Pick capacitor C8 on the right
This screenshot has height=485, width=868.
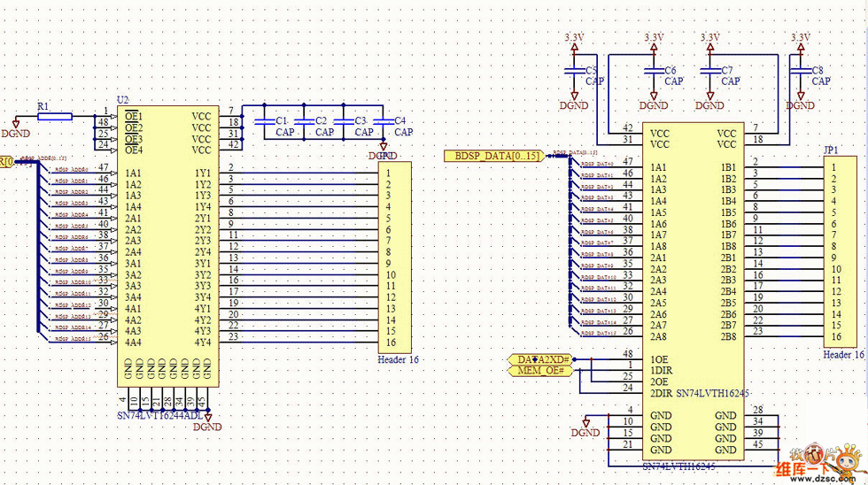pyautogui.click(x=800, y=70)
